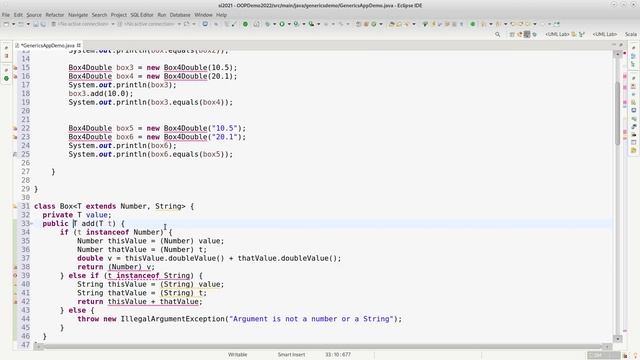Expand the Run launch dropdown arrow
The height and width of the screenshot is (360, 640).
(x=289, y=24)
